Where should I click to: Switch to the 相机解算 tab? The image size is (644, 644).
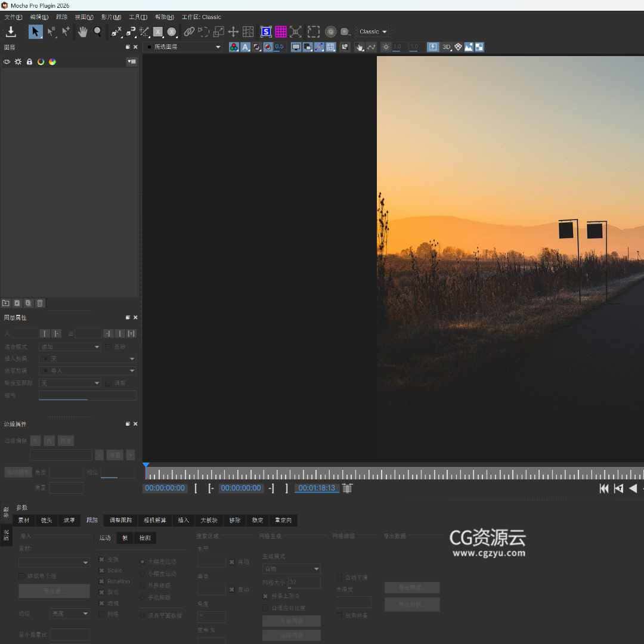point(155,520)
